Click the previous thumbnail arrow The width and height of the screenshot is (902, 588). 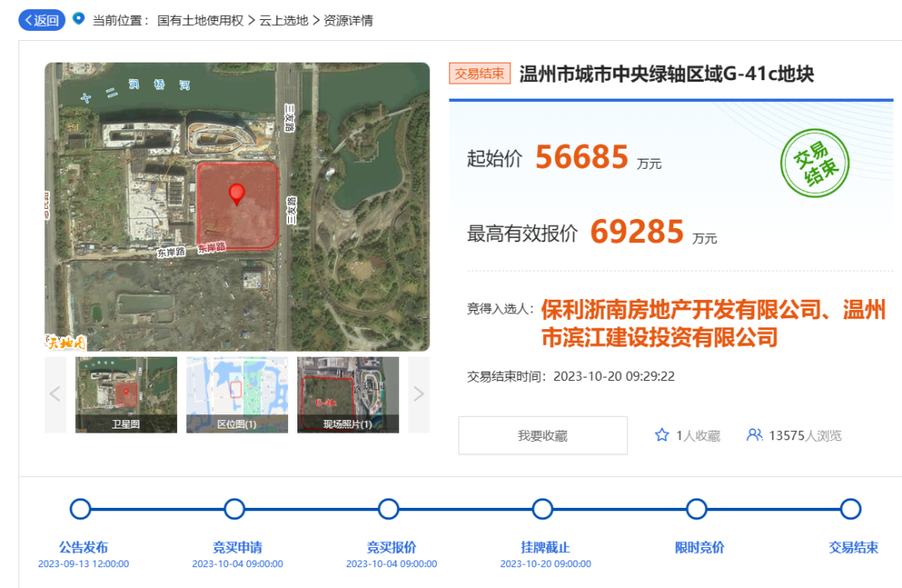point(55,395)
